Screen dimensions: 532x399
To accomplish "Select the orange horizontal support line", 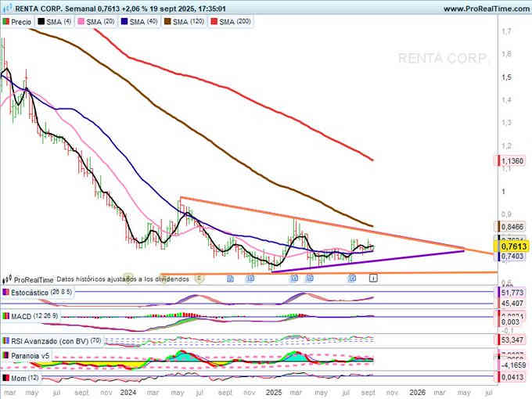I will (x=329, y=273).
